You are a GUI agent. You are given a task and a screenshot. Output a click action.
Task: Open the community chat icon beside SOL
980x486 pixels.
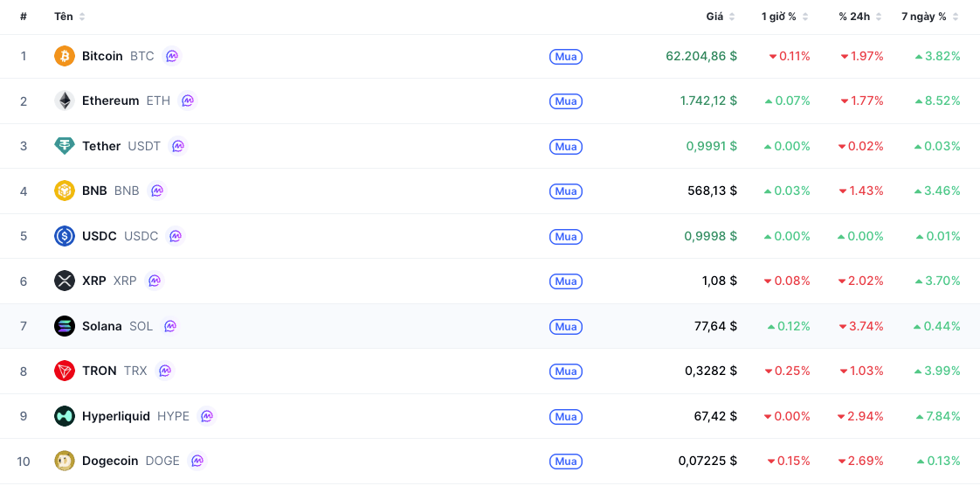[170, 326]
